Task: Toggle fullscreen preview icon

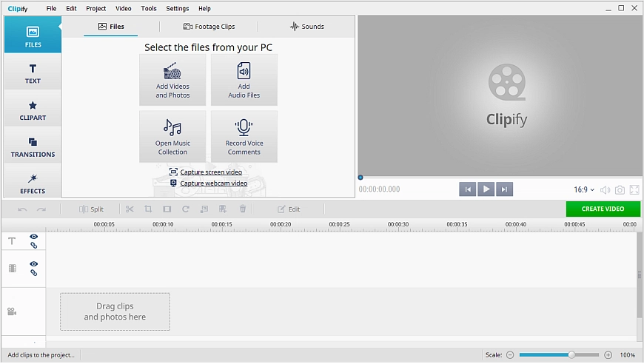Action: (634, 190)
